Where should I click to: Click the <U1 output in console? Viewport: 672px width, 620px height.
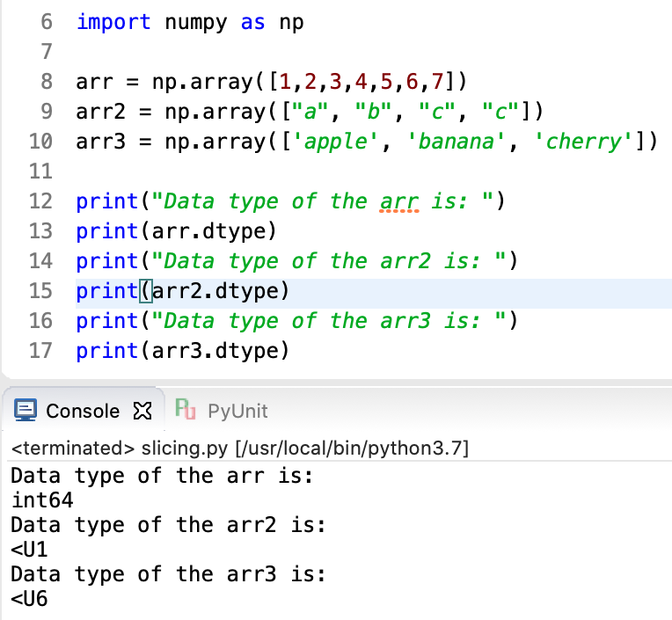coord(29,550)
